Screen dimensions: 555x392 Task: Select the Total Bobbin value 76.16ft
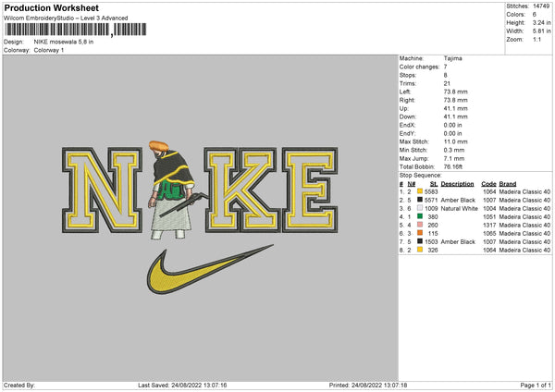453,166
